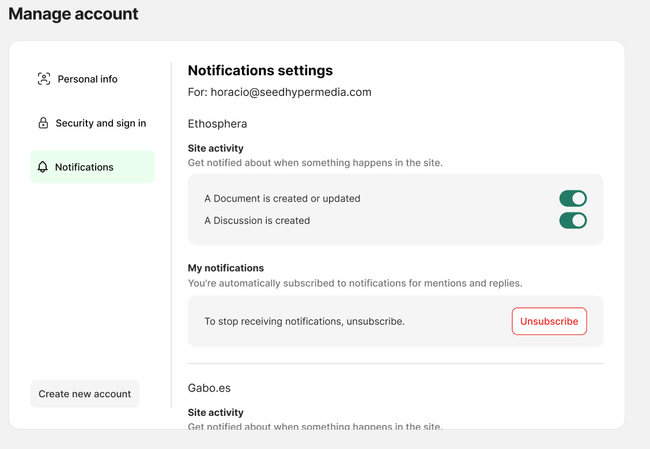This screenshot has height=449, width=650.
Task: Disable Document created or updated notifications
Action: coord(572,198)
